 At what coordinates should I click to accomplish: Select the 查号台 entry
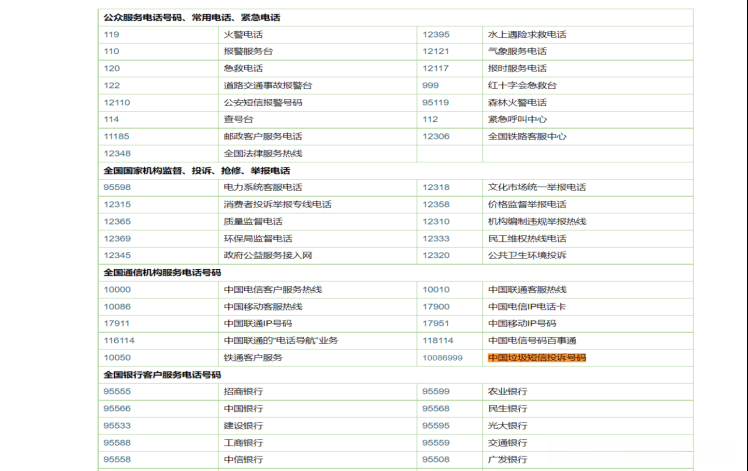[x=239, y=119]
